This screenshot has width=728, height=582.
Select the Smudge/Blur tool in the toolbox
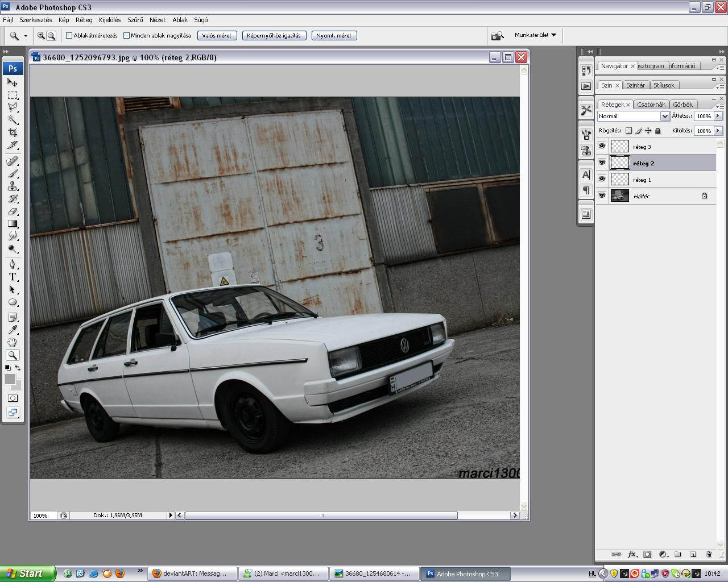click(x=13, y=236)
